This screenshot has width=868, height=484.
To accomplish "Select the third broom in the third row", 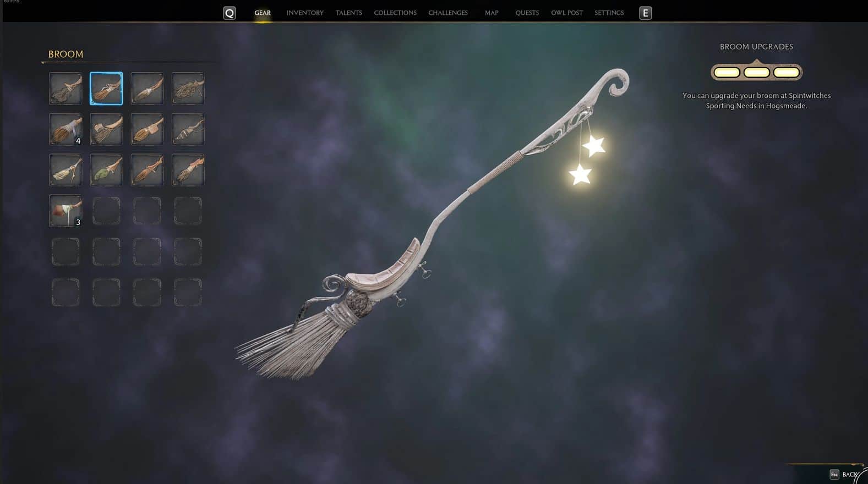I will click(147, 170).
